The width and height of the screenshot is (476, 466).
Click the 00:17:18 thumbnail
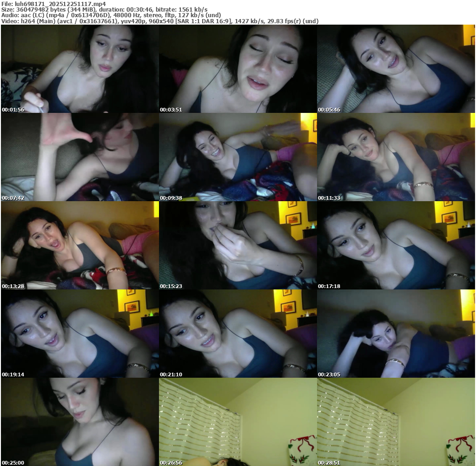click(396, 245)
